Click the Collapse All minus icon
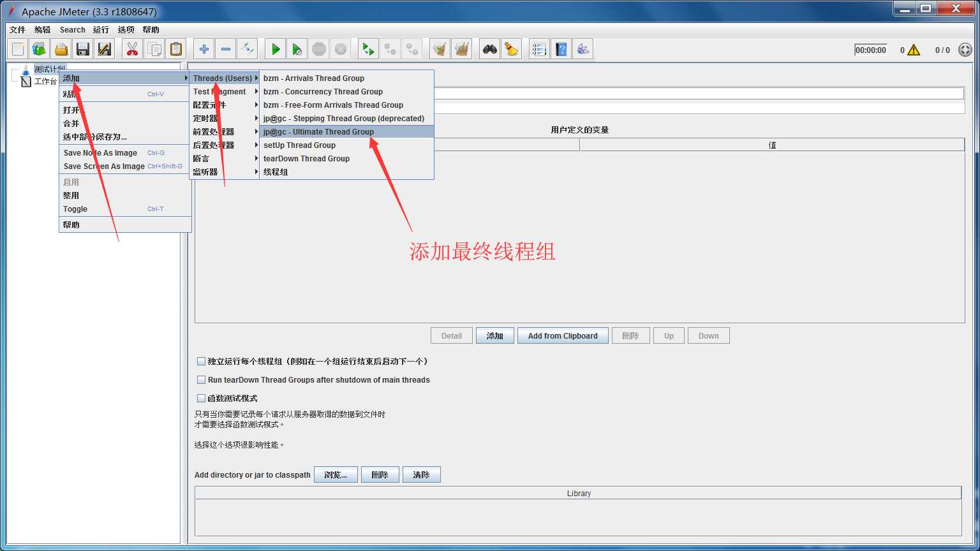The width and height of the screenshot is (980, 551). click(225, 49)
